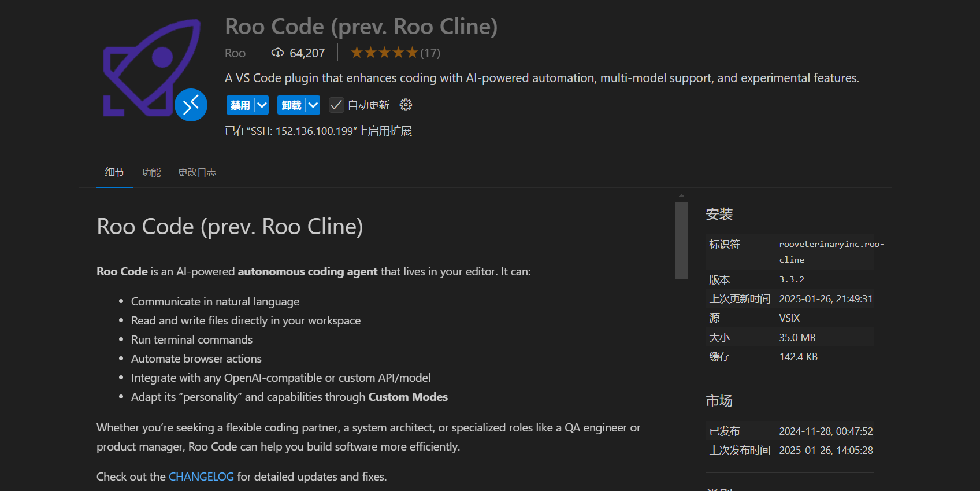The height and width of the screenshot is (491, 980).
Task: Click the scrollbar up arrow above the details
Action: click(681, 196)
